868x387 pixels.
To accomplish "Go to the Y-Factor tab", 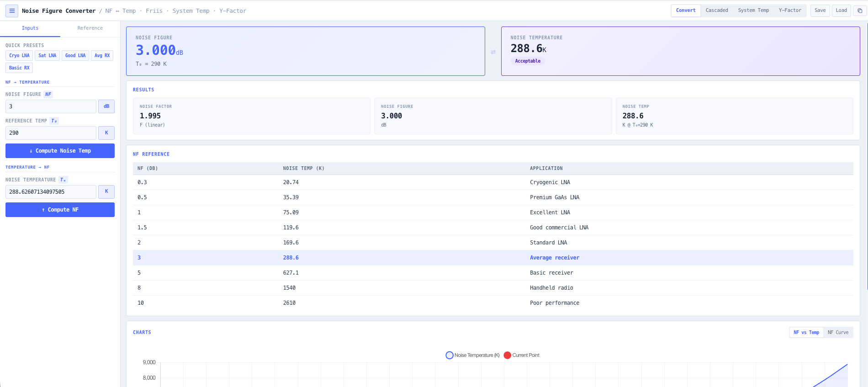I will pos(790,11).
